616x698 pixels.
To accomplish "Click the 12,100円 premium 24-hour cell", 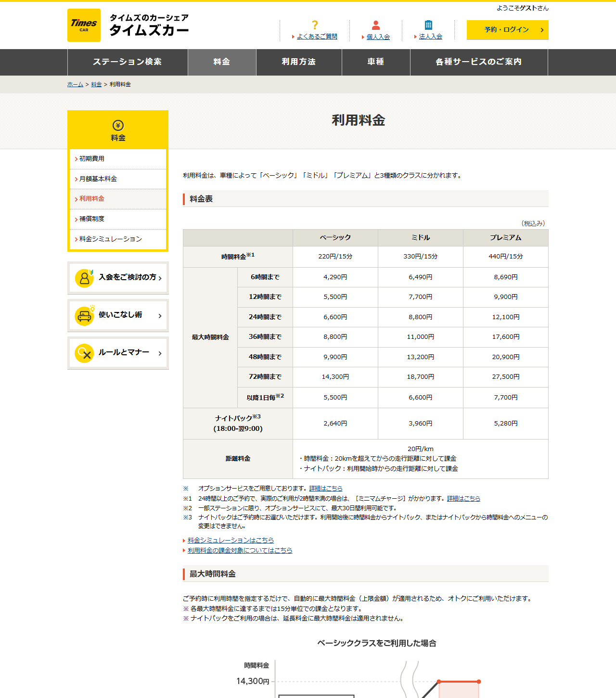I will point(506,317).
